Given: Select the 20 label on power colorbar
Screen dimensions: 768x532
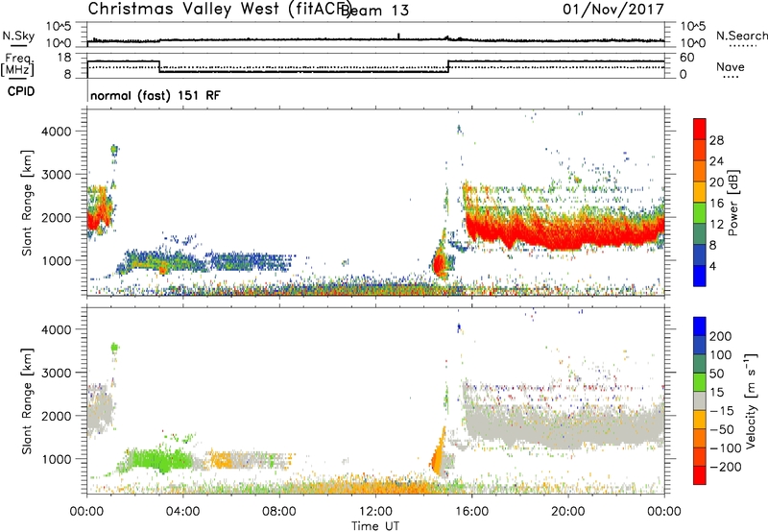Looking at the screenshot, I should pos(716,182).
